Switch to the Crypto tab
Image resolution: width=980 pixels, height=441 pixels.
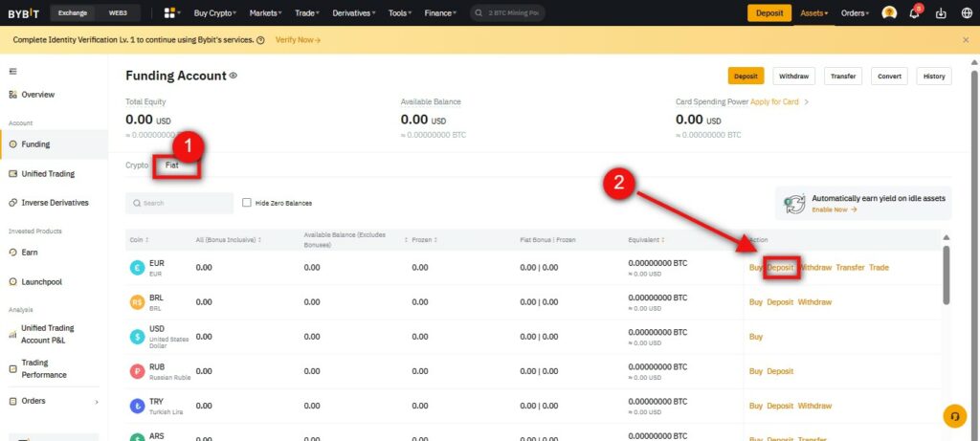point(137,165)
